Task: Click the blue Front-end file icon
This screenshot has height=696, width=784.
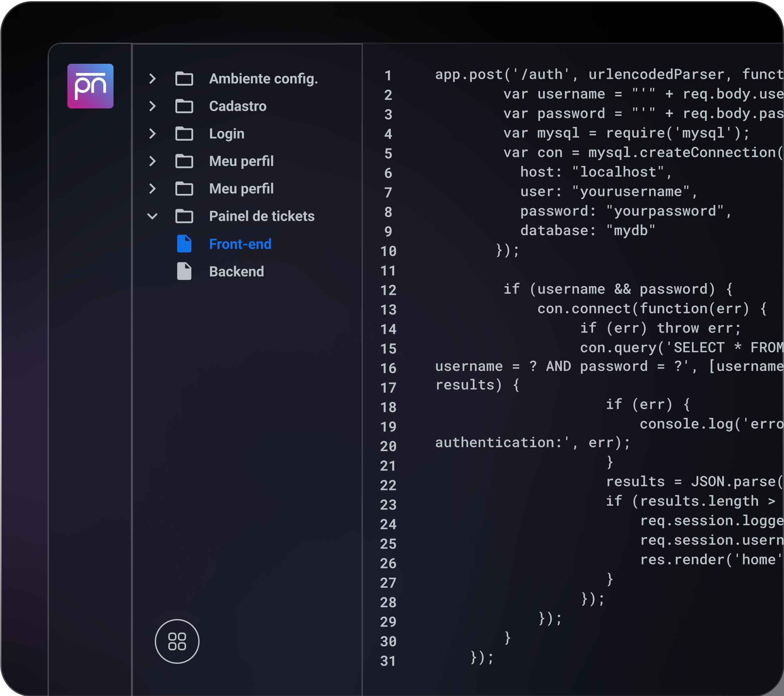Action: coord(184,244)
